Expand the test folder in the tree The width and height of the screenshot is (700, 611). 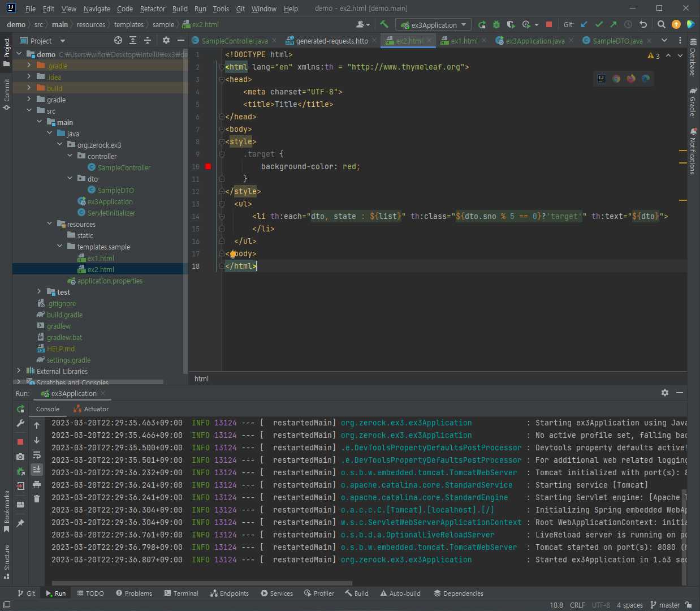pos(39,292)
